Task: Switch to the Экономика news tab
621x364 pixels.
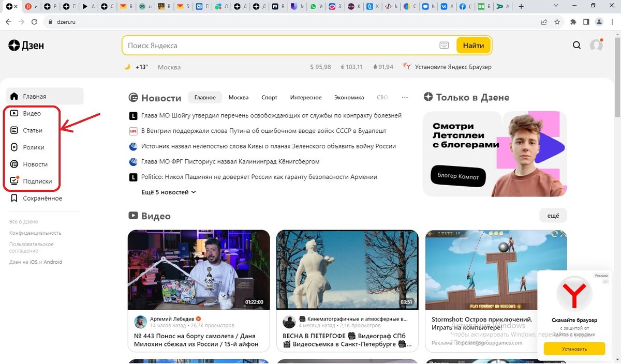Action: point(349,97)
